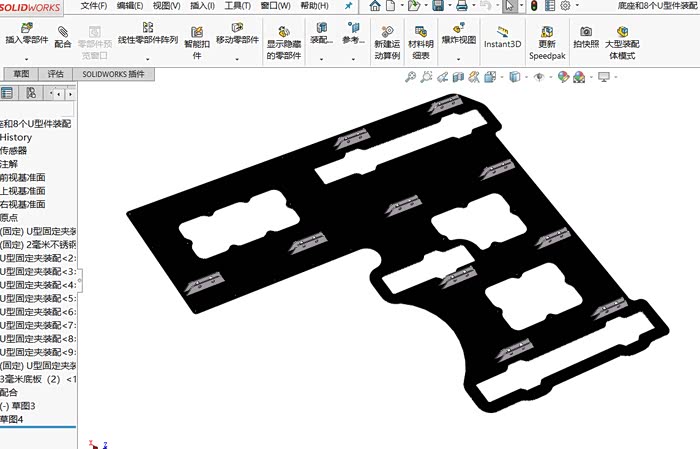The width and height of the screenshot is (700, 449).
Task: Click Zoom to Fit magnifier icon
Action: 410,77
